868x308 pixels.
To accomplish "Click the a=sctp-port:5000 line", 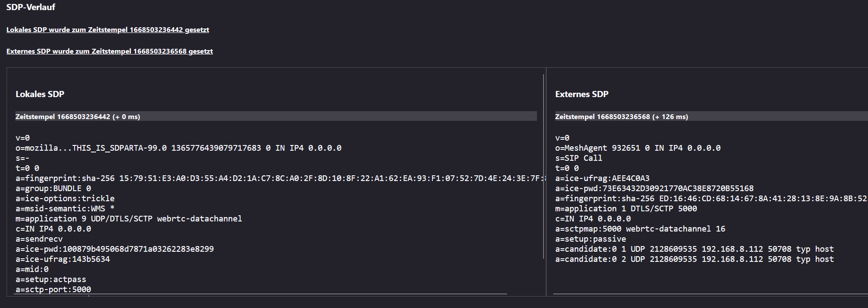I will pyautogui.click(x=54, y=290).
